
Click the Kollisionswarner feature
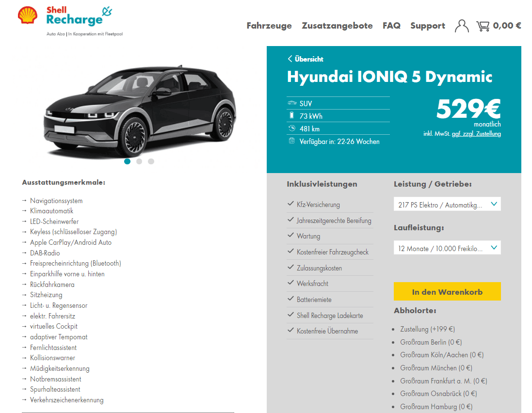pos(52,358)
